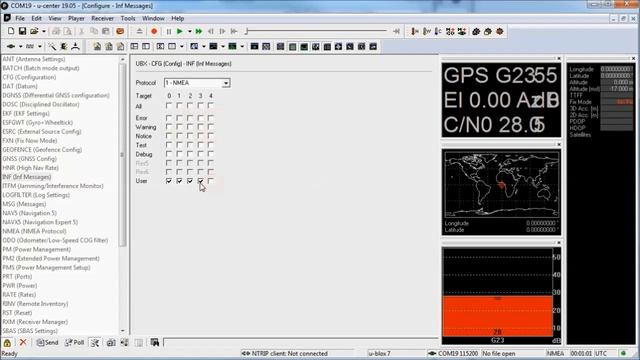Click the player progress slider track
The image size is (640, 360).
pos(316,31)
